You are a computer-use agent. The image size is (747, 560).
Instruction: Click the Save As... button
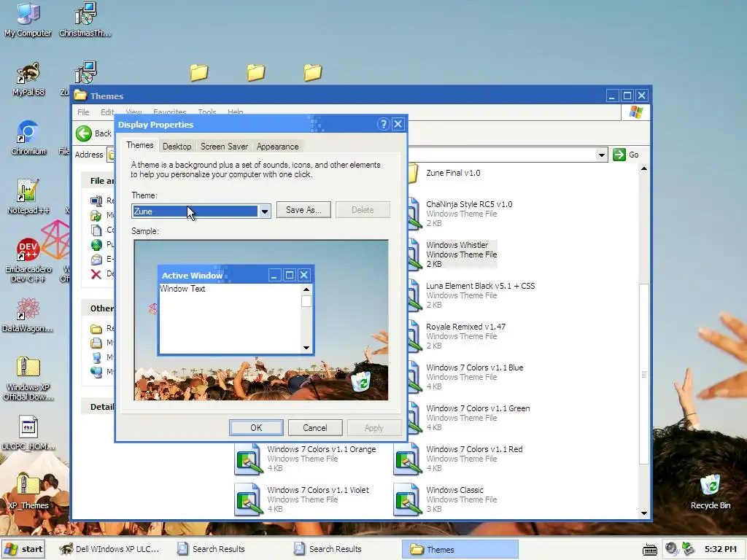click(x=303, y=210)
